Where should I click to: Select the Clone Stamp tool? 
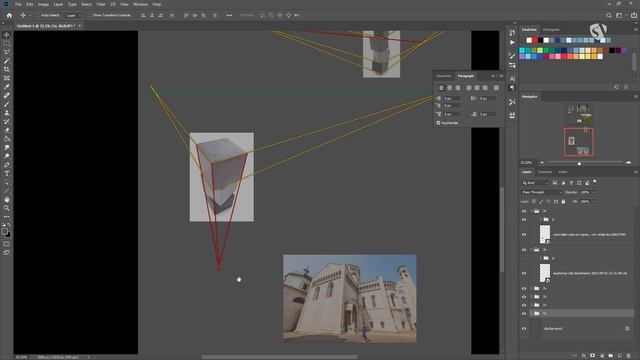[x=7, y=113]
